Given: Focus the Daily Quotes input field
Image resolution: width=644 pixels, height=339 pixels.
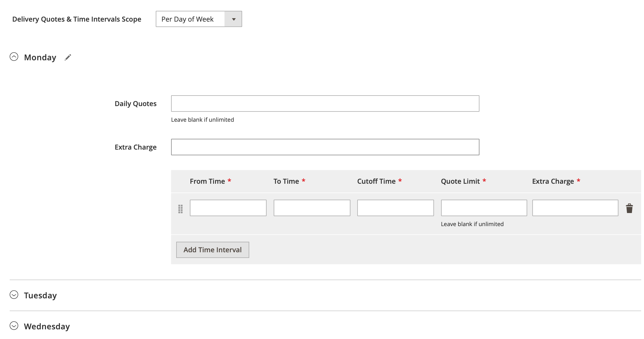Looking at the screenshot, I should pyautogui.click(x=325, y=104).
